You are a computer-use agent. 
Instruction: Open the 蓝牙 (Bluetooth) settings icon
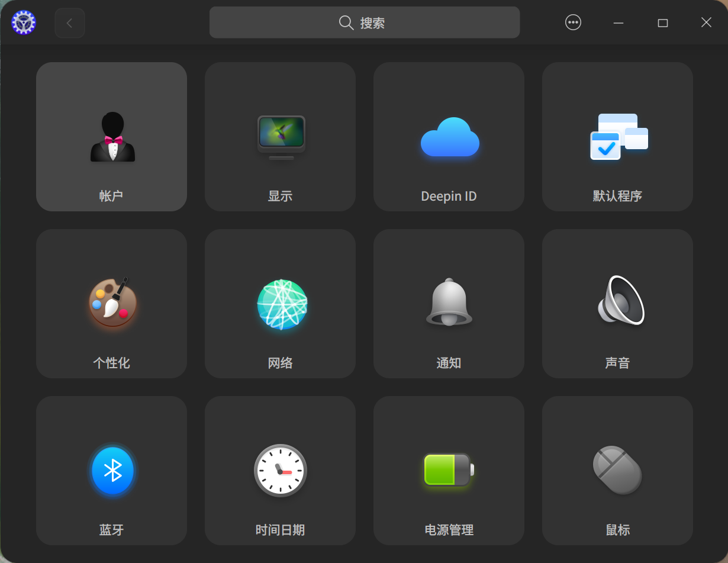112,470
